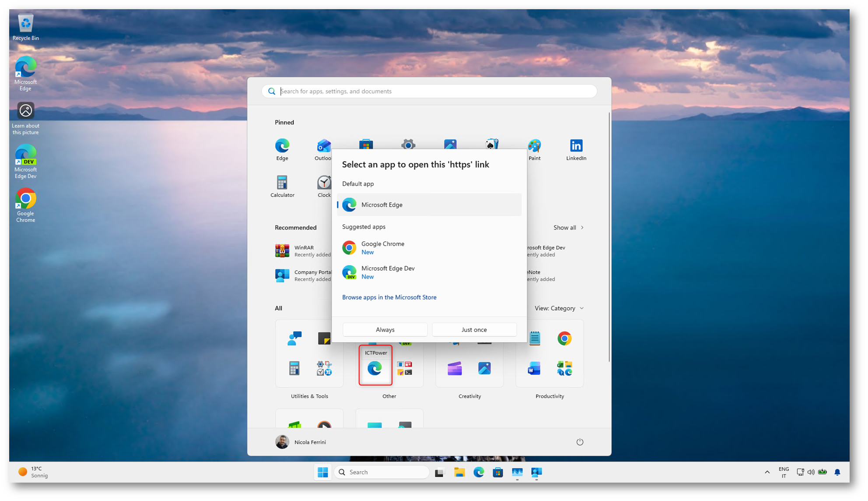868x501 pixels.
Task: Expand the View: Category dropdown
Action: pos(559,308)
